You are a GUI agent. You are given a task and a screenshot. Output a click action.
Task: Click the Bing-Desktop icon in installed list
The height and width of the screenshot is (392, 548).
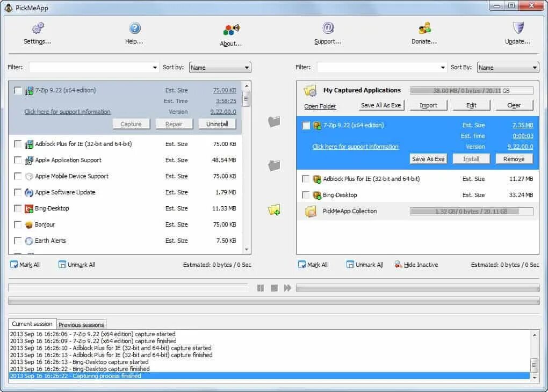click(x=28, y=208)
